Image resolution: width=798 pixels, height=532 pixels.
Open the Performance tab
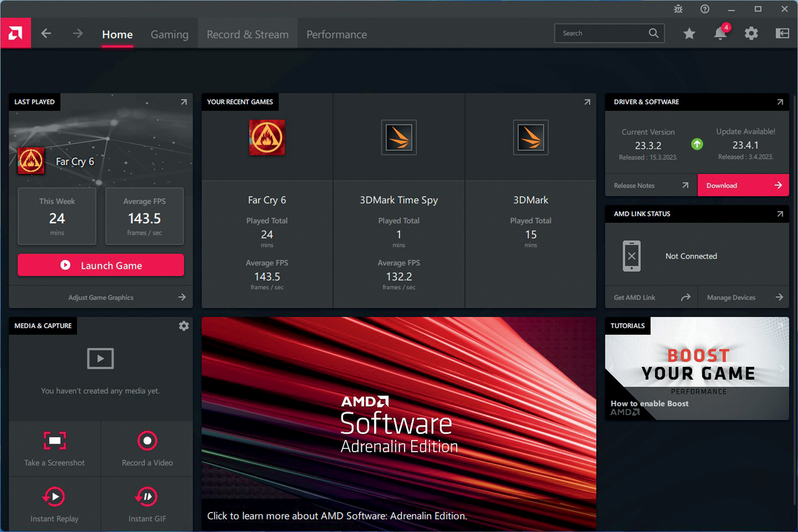coord(337,34)
